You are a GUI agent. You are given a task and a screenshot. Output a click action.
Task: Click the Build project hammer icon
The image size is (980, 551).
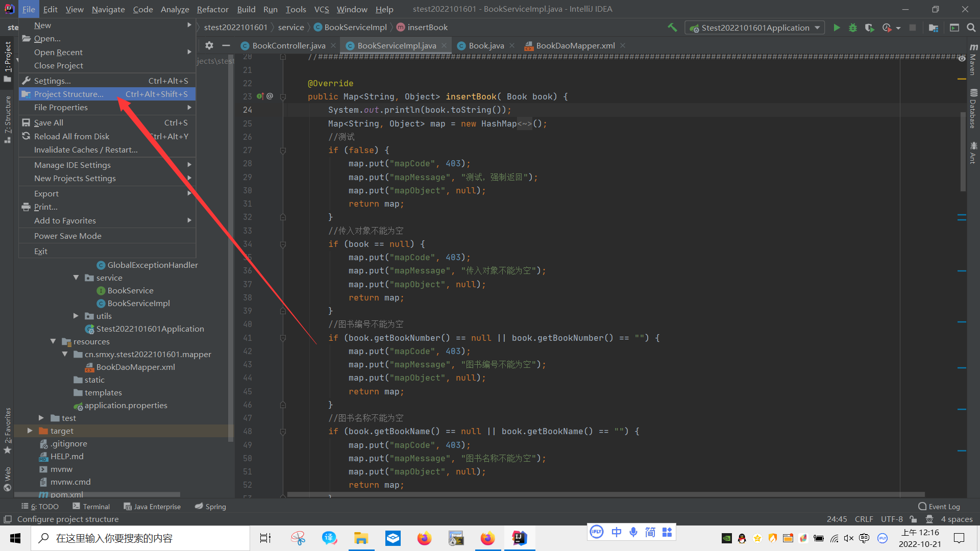(672, 28)
